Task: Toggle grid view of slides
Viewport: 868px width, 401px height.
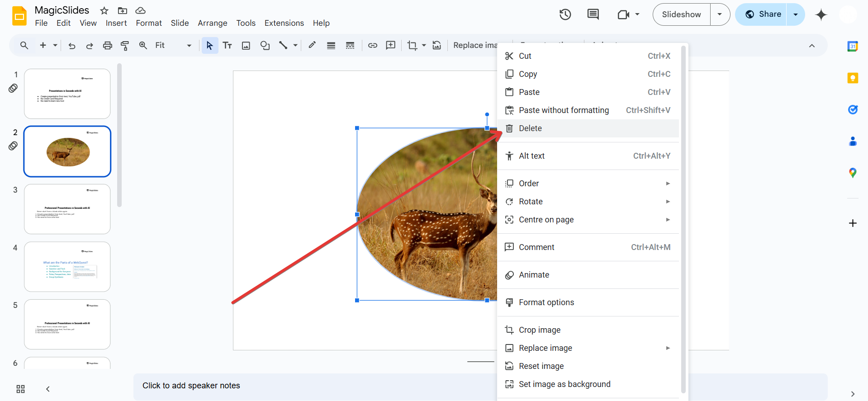Action: pyautogui.click(x=20, y=389)
